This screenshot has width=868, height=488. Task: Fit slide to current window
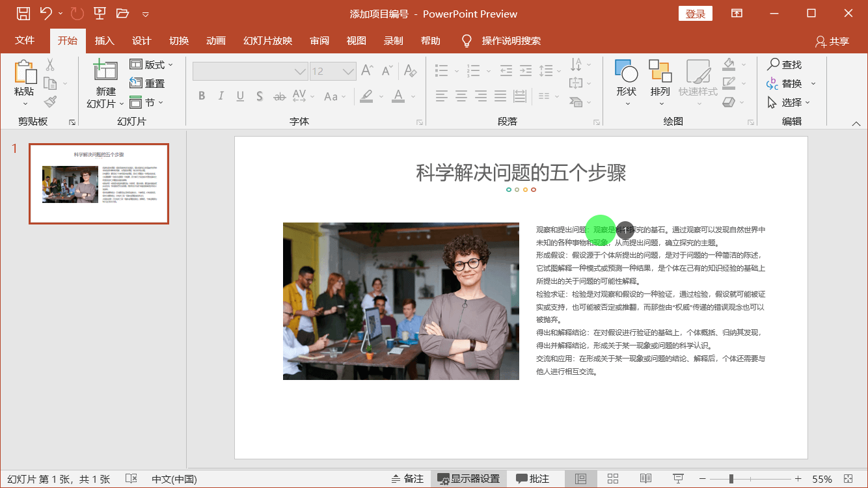point(848,479)
